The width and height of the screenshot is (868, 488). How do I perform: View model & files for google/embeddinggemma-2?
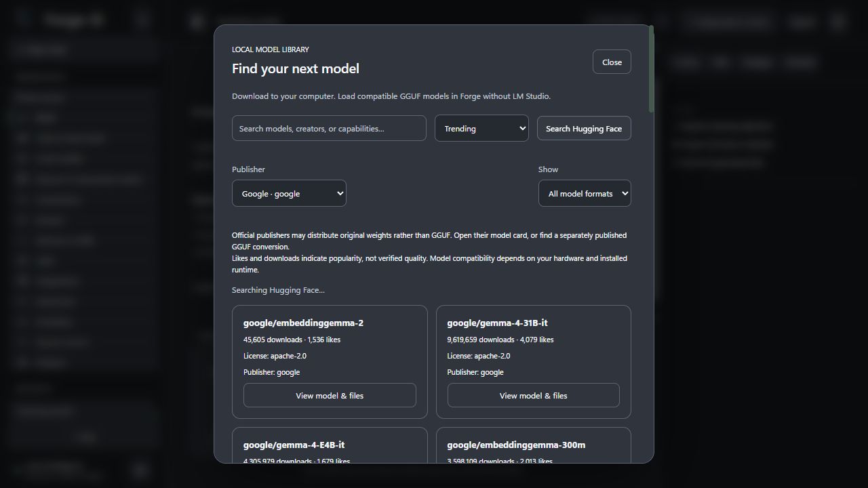point(330,395)
